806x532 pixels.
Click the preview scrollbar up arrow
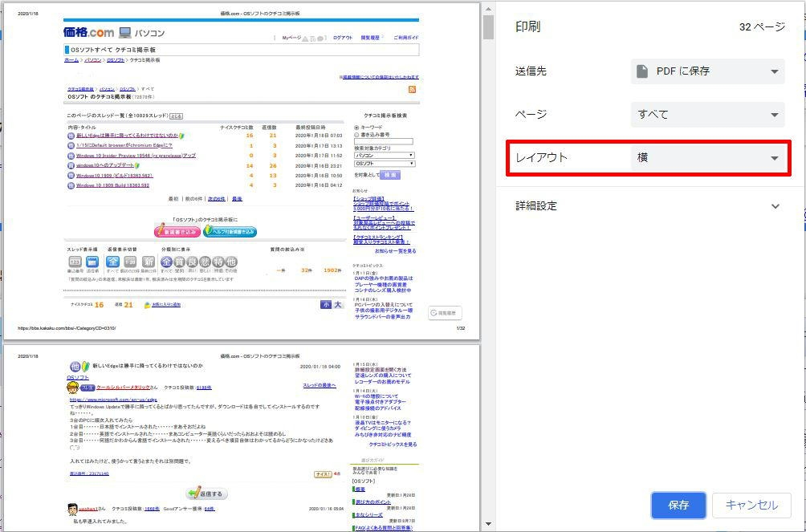pyautogui.click(x=488, y=8)
